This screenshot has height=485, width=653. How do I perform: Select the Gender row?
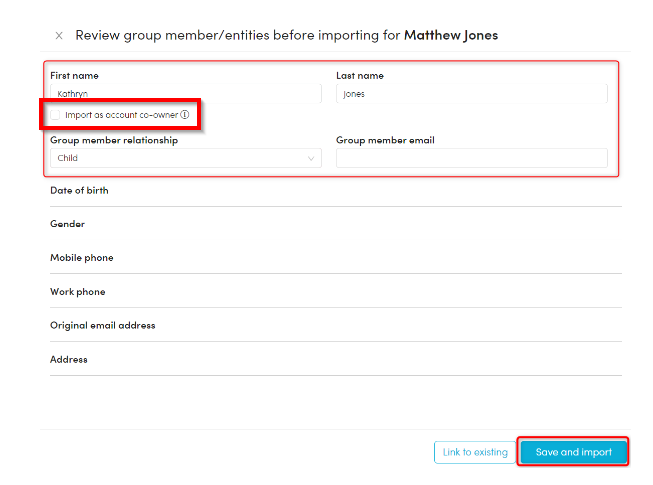(x=335, y=224)
